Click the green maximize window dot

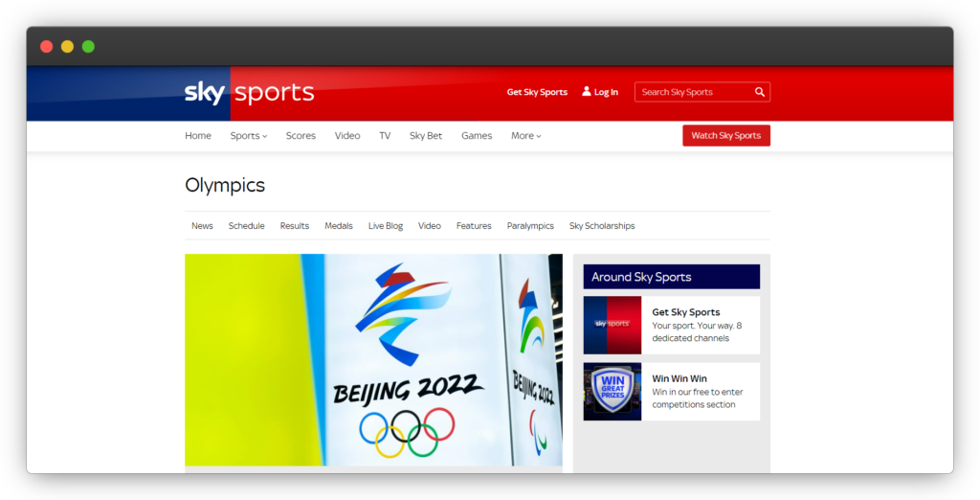[x=89, y=46]
